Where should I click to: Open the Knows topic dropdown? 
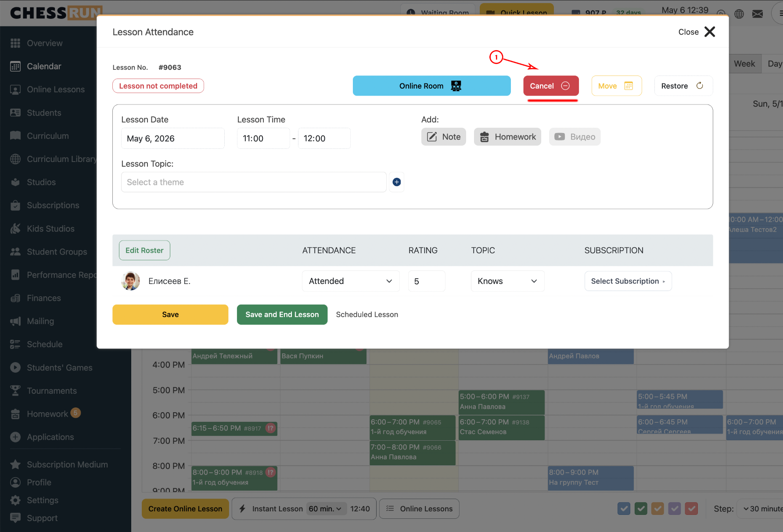coord(508,281)
